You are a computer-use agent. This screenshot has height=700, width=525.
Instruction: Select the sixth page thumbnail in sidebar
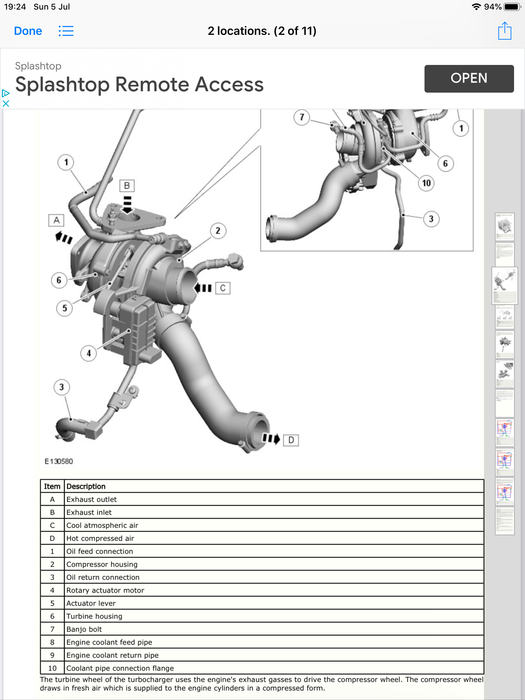pyautogui.click(x=504, y=374)
